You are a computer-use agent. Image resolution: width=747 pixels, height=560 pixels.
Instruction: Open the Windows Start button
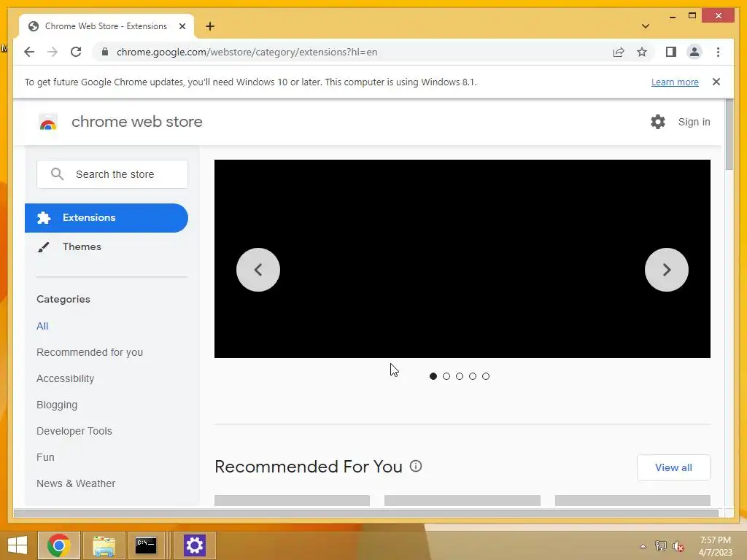(18, 545)
